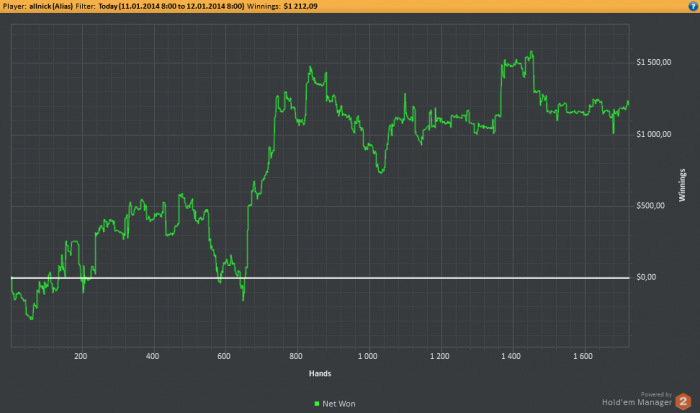Click the white zero baseline on graph
This screenshot has height=413, width=700.
pos(320,278)
